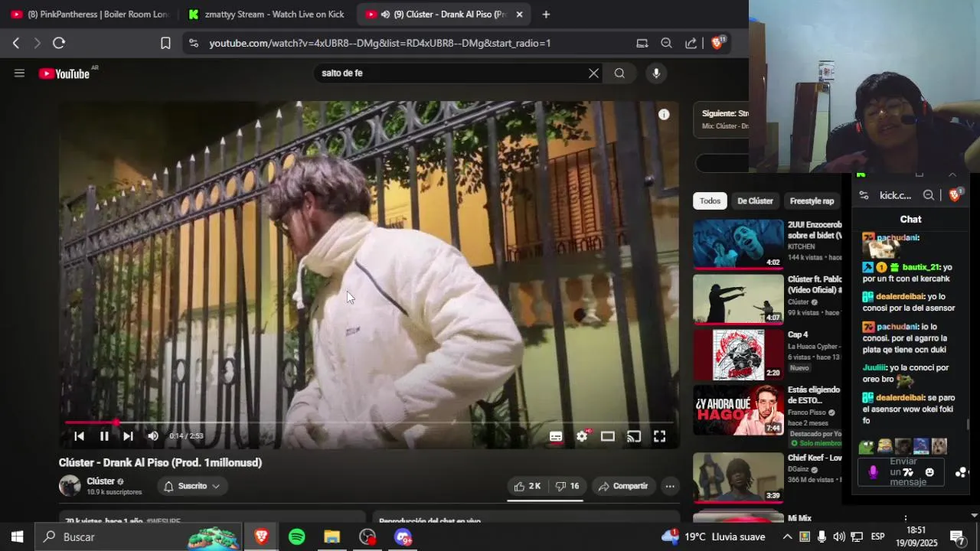980x551 pixels.
Task: Like the video with thumbs up
Action: click(x=528, y=486)
